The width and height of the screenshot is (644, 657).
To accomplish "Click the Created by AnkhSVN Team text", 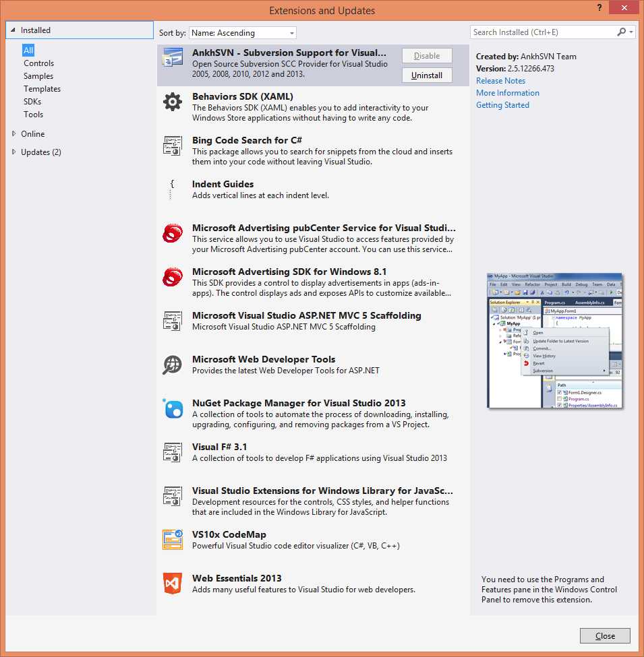I will pyautogui.click(x=526, y=56).
